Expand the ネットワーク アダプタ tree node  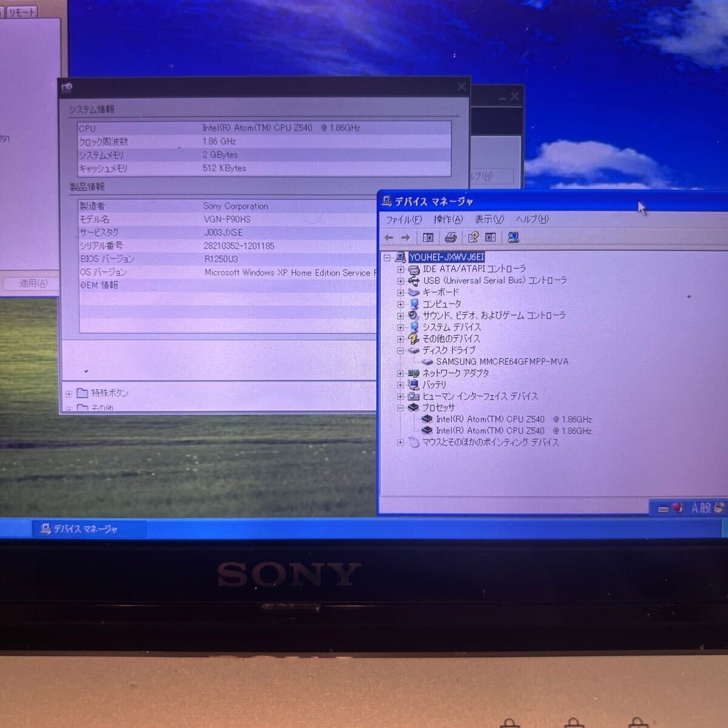click(400, 373)
